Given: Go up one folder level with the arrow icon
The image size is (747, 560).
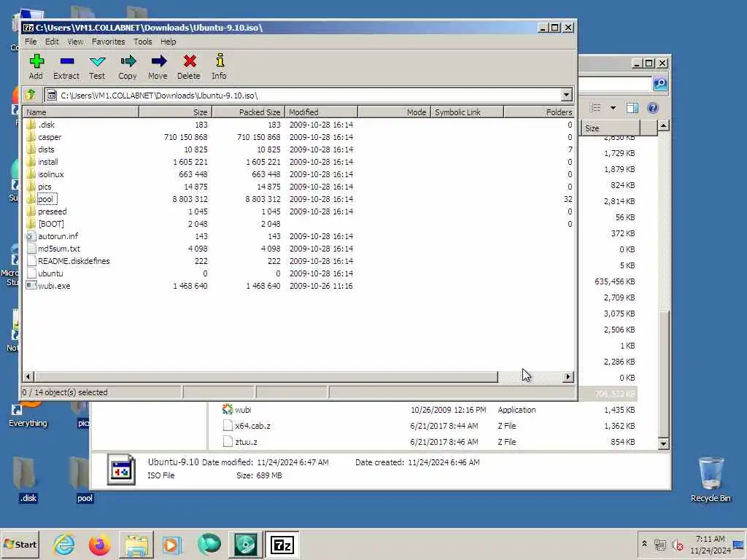Looking at the screenshot, I should coord(31,95).
